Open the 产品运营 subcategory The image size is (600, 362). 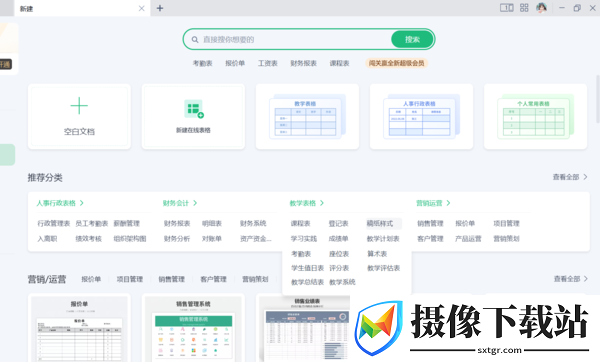tap(468, 239)
